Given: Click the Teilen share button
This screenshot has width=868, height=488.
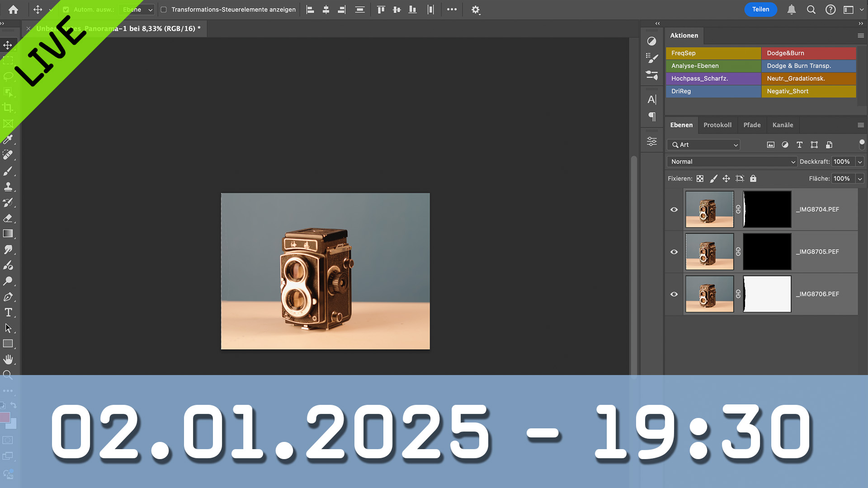Looking at the screenshot, I should coord(761,9).
